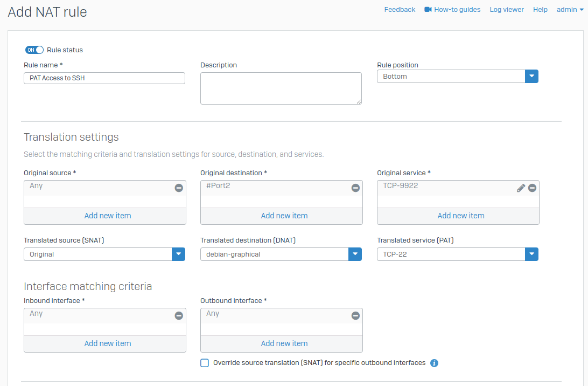This screenshot has height=386, width=588.
Task: Open the admin user menu
Action: click(570, 10)
